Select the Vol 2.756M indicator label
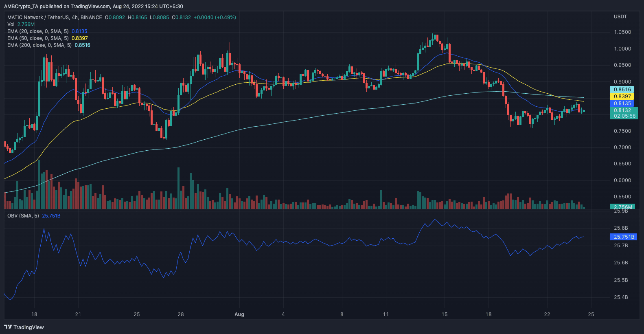 tap(21, 24)
